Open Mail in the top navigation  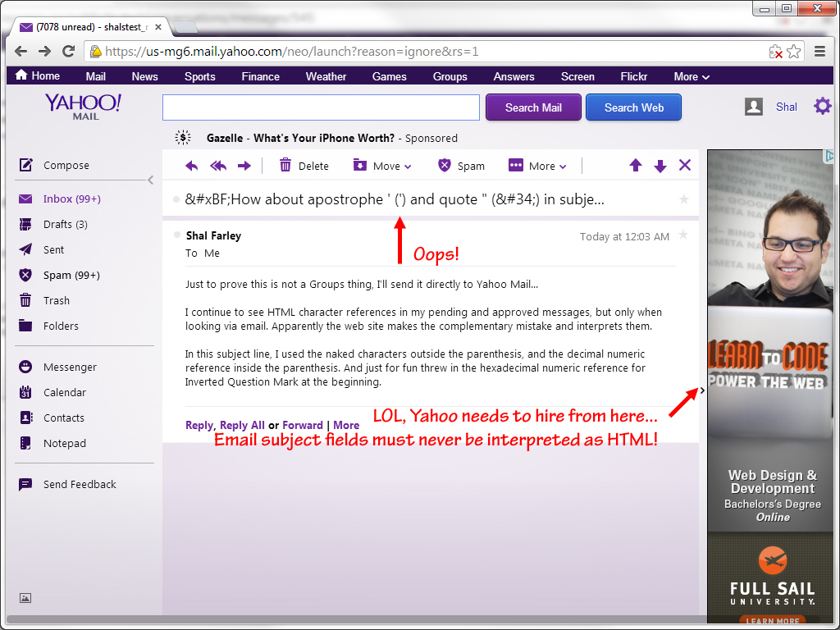coord(96,76)
